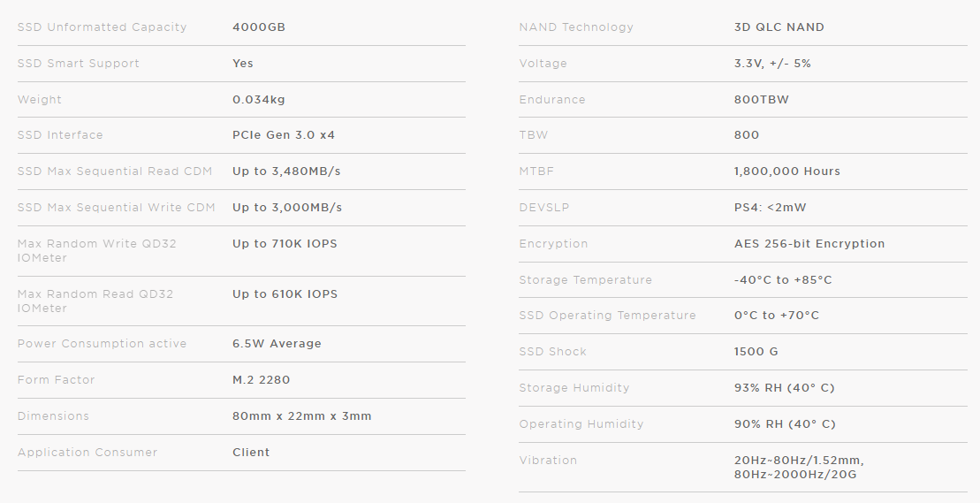Select the 6.5W Average power value

click(x=277, y=344)
